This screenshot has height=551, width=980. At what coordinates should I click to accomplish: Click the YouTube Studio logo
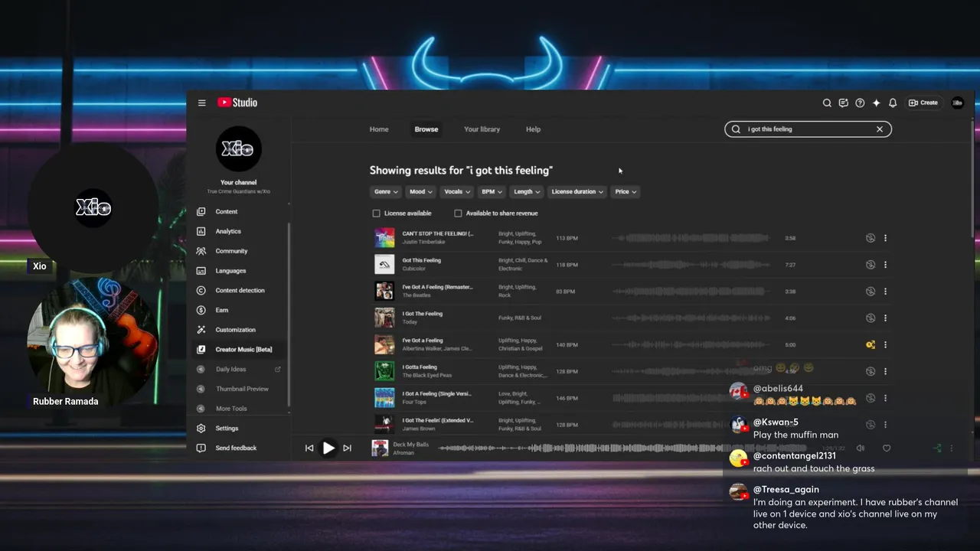237,103
